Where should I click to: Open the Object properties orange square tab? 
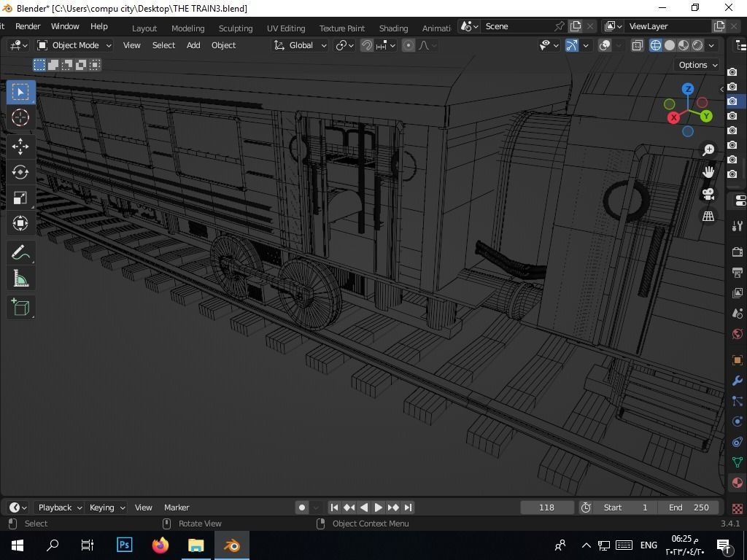(737, 360)
